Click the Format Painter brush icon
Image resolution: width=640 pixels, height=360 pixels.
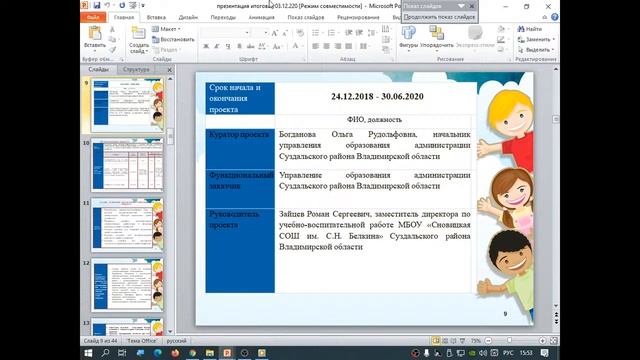tap(112, 50)
